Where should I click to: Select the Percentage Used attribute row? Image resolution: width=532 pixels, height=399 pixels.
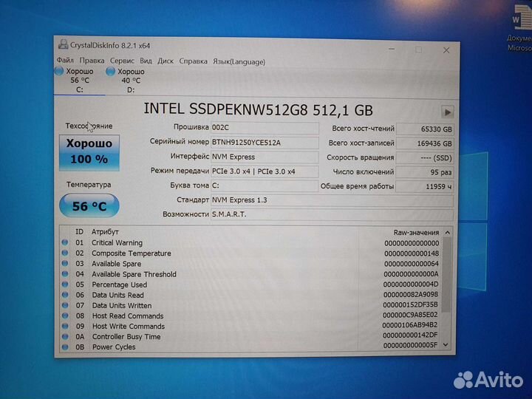[x=251, y=284]
